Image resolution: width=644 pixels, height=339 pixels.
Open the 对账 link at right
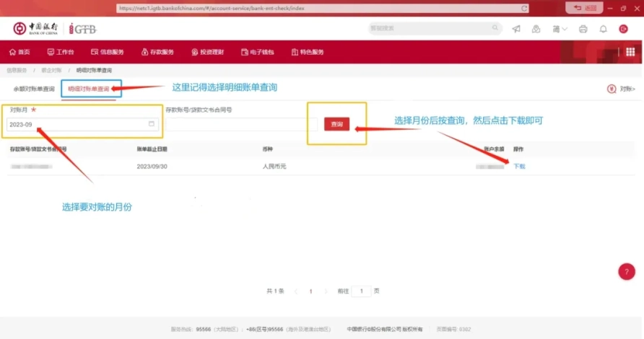pyautogui.click(x=621, y=89)
